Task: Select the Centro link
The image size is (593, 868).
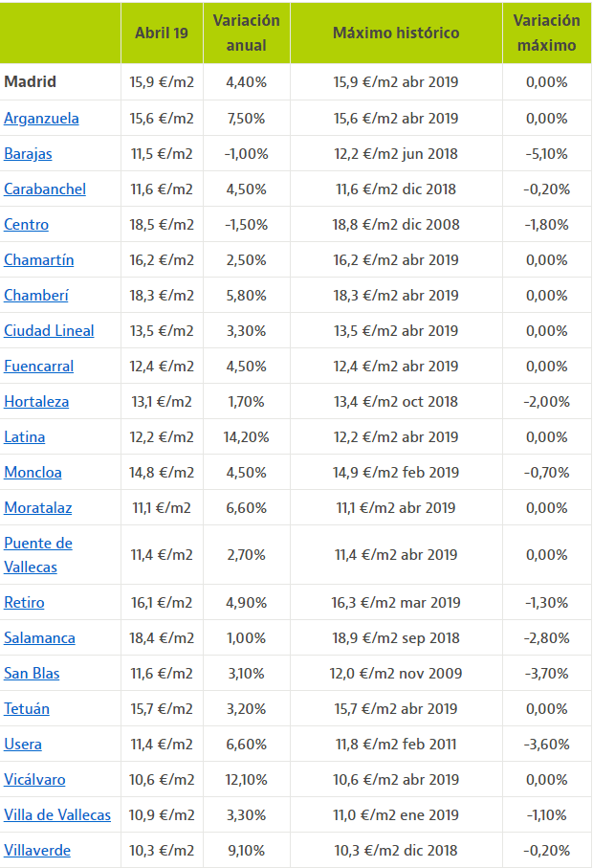Action: (x=26, y=225)
